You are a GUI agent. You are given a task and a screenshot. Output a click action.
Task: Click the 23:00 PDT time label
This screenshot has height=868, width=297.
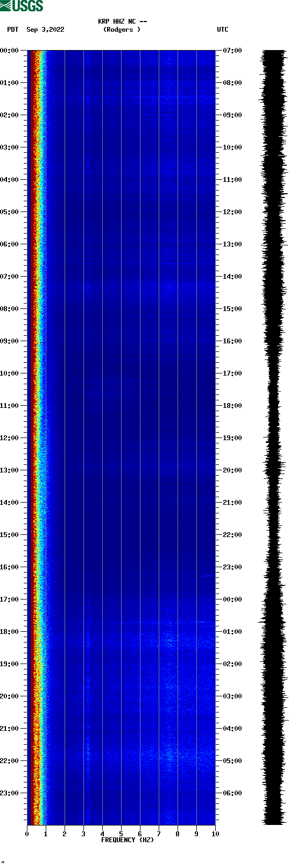(10, 793)
